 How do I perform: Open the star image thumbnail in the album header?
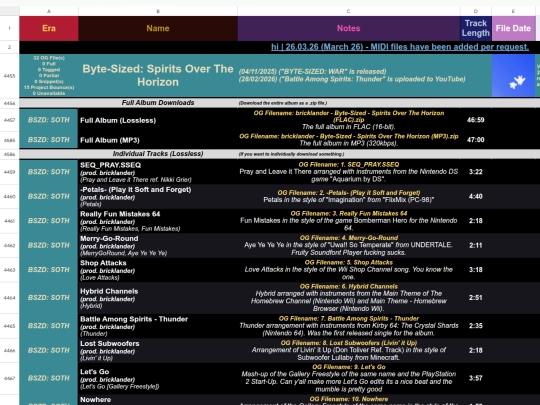coord(513,75)
